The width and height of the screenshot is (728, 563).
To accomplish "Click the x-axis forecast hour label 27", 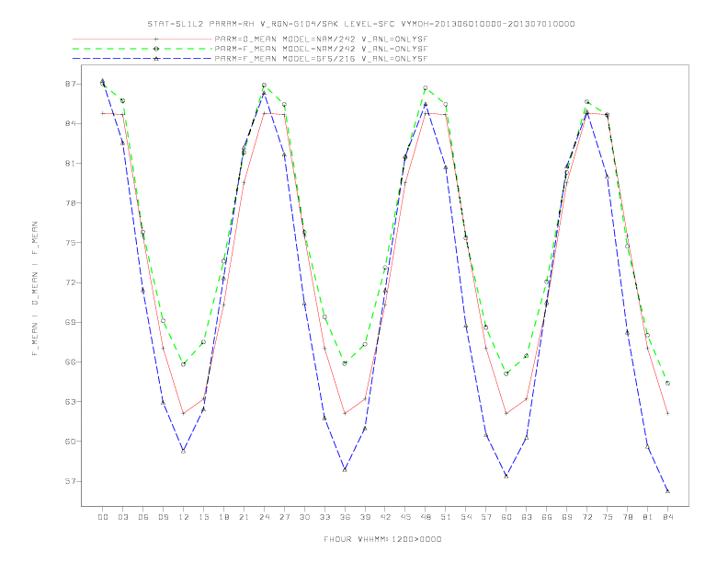I will [284, 517].
